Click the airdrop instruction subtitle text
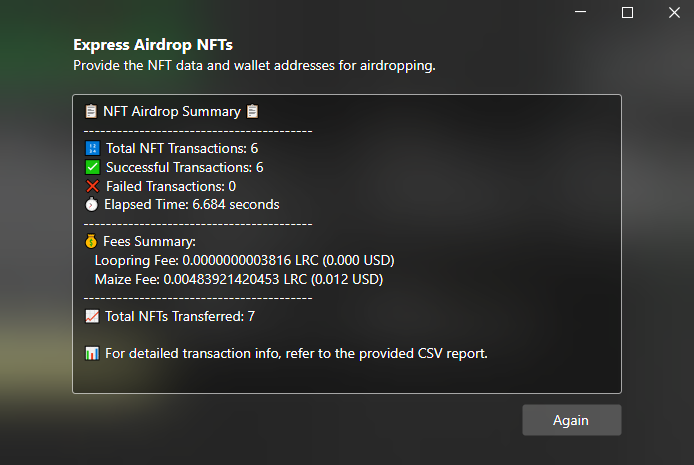The height and width of the screenshot is (465, 694). (254, 65)
